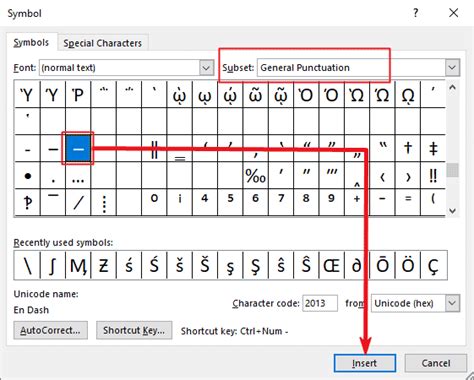Click the AutoCorrect... button
Image resolution: width=474 pixels, height=380 pixels.
51,330
